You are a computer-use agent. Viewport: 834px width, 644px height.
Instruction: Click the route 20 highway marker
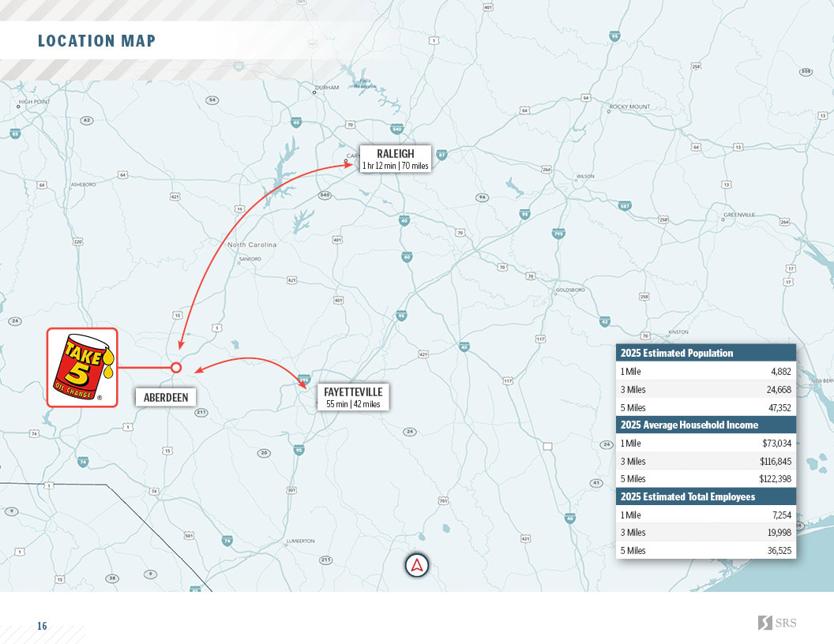click(264, 453)
